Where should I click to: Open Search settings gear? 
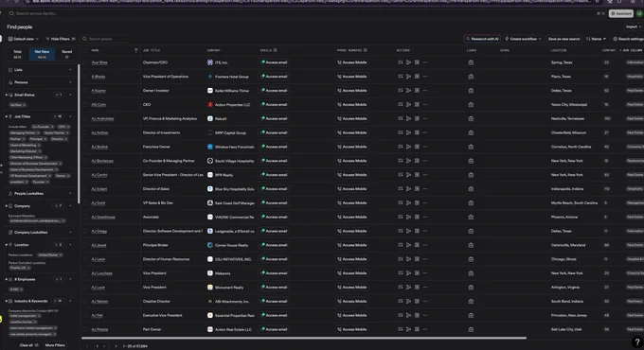[x=629, y=39]
